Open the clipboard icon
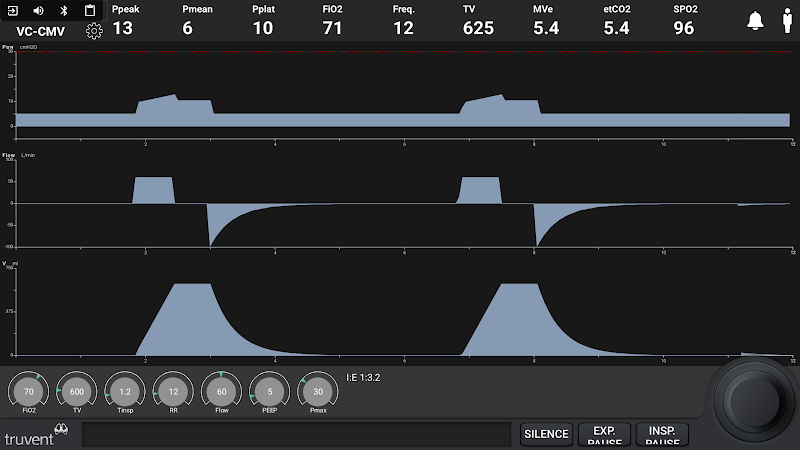Viewport: 800px width, 450px height. 89,10
